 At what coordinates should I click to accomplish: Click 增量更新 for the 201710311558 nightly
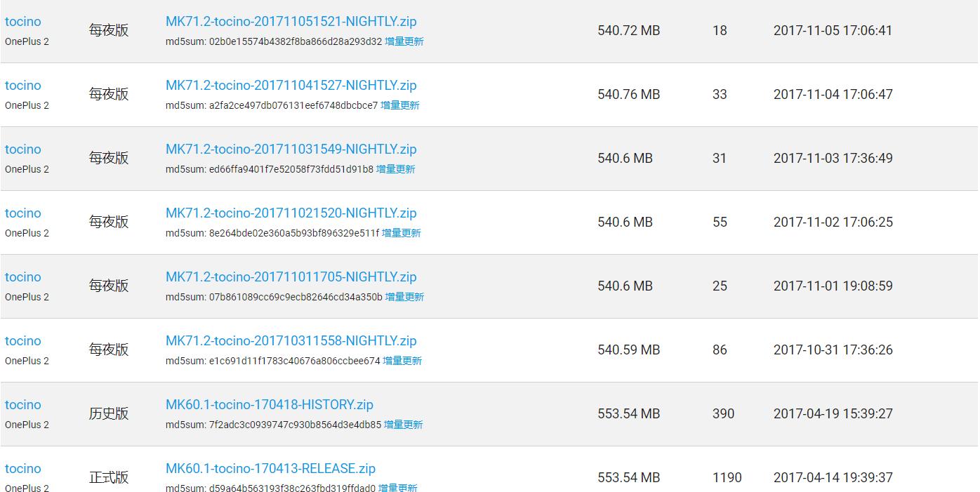click(402, 361)
